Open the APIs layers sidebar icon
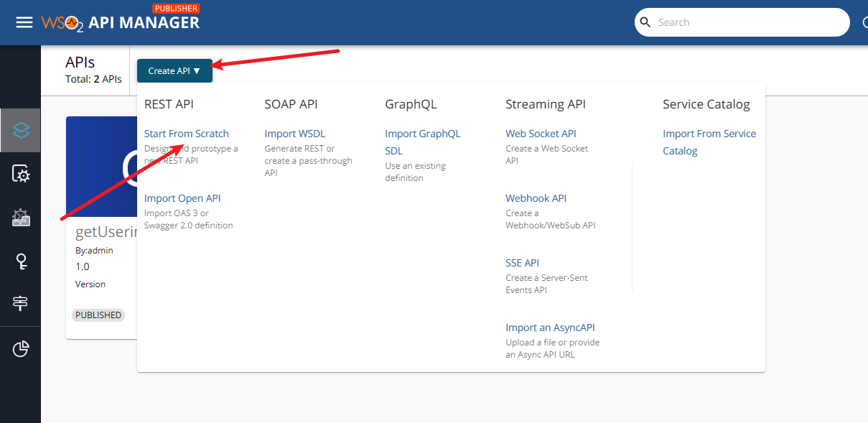Viewport: 868px width, 423px height. coord(21,130)
